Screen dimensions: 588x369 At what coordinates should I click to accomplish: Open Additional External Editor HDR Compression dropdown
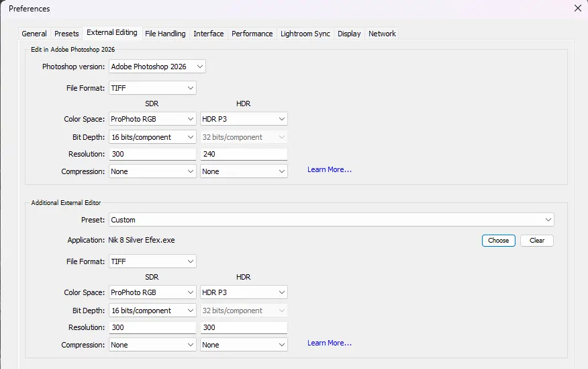(244, 345)
